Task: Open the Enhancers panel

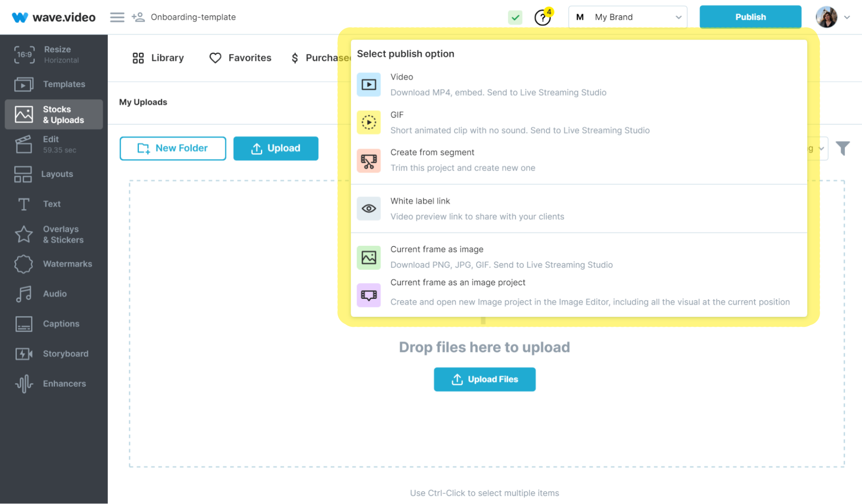Action: click(54, 383)
